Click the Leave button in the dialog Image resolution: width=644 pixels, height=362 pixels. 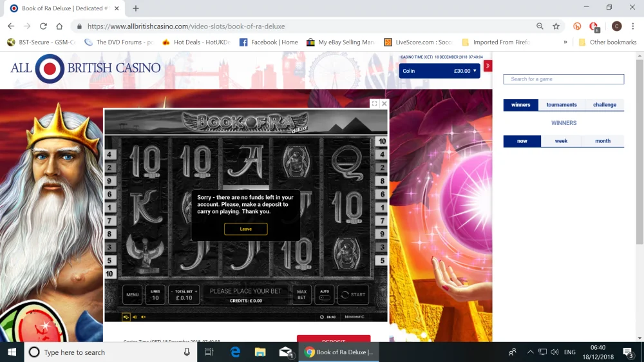[x=245, y=229]
